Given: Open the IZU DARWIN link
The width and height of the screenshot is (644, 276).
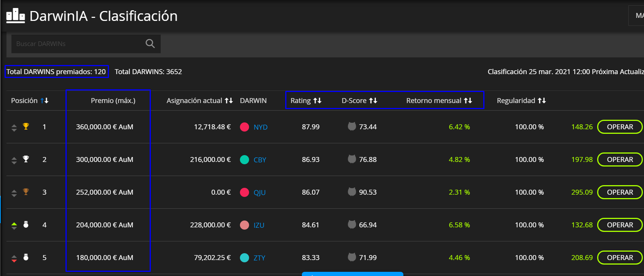Looking at the screenshot, I should 259,225.
